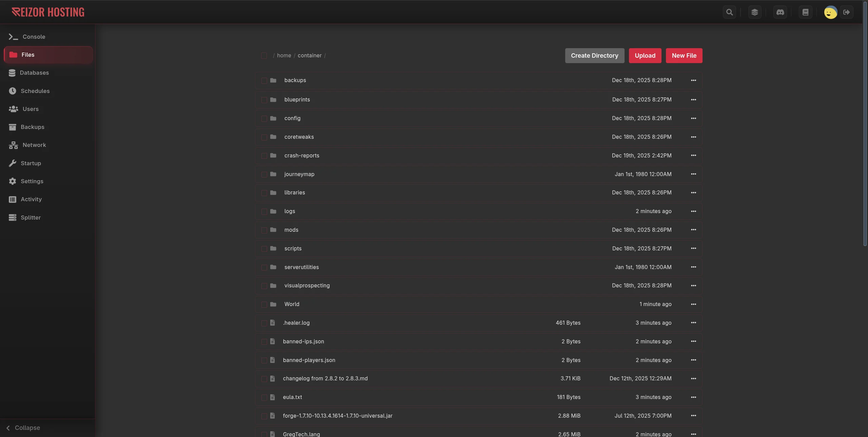
Task: Open the Discord link icon
Action: [x=780, y=12]
